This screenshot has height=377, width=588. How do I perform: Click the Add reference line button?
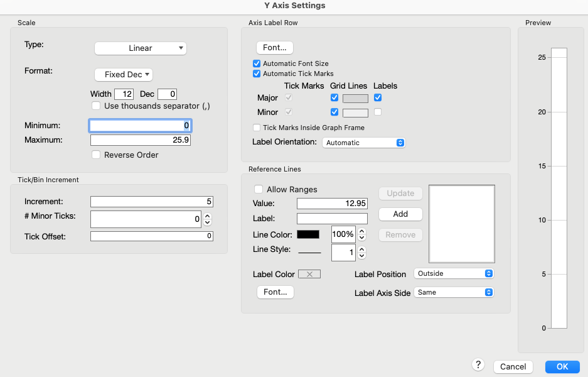click(400, 214)
